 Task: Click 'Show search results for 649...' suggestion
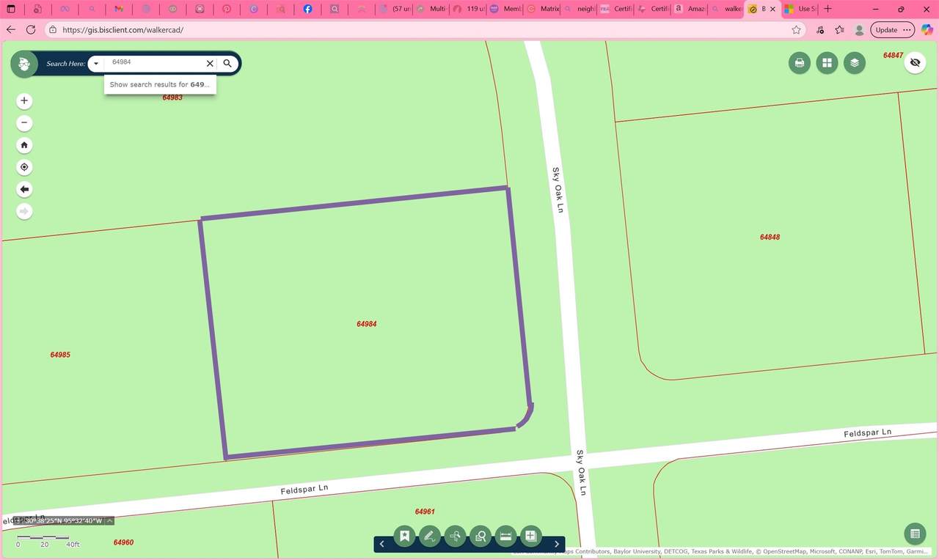click(159, 84)
